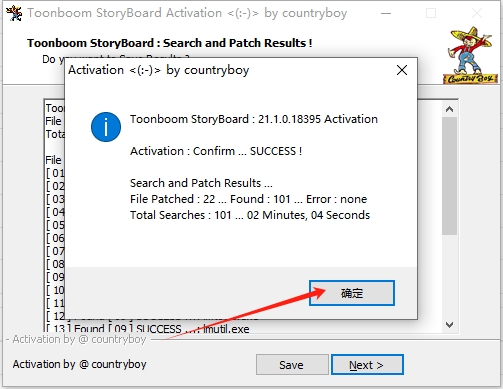This screenshot has width=503, height=389.
Task: Click the scroll down arrow in results list
Action: click(x=449, y=324)
